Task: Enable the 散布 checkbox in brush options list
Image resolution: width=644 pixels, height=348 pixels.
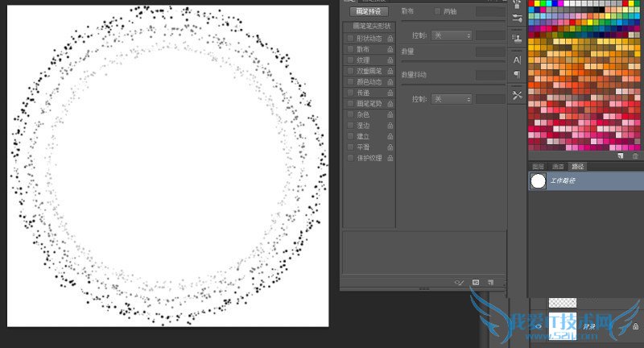Action: (x=350, y=49)
